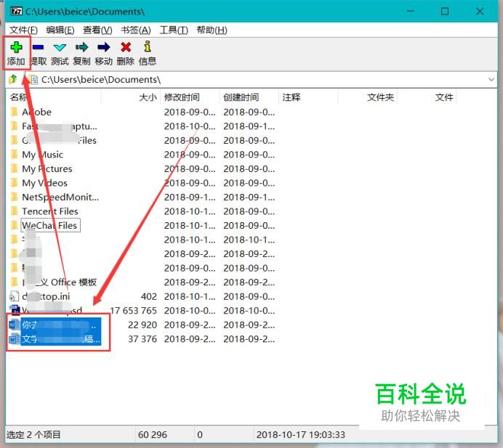Click the size value 37 376
The height and width of the screenshot is (448, 503).
point(142,339)
